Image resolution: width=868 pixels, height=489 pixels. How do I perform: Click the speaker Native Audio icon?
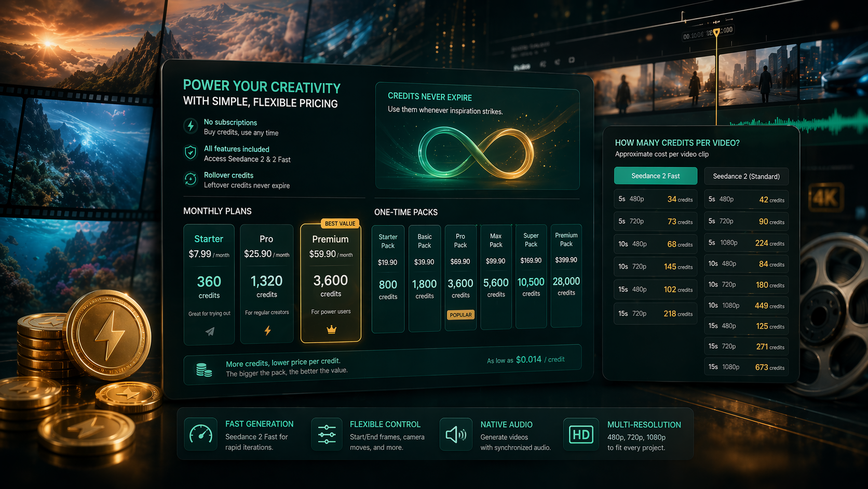pyautogui.click(x=456, y=434)
